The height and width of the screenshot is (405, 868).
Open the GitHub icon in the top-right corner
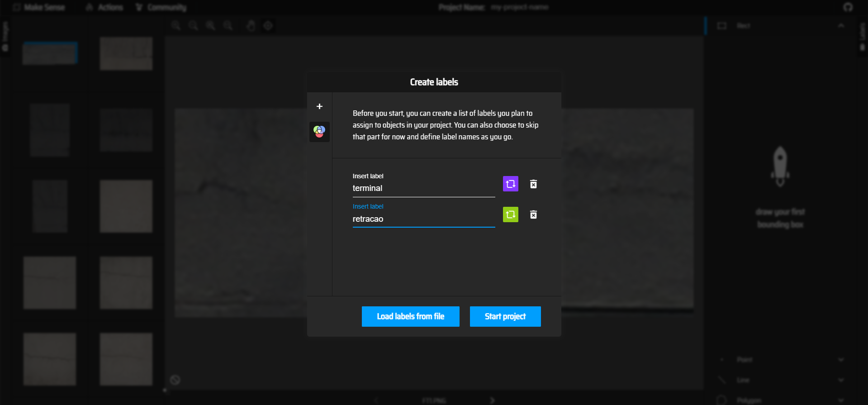[848, 7]
